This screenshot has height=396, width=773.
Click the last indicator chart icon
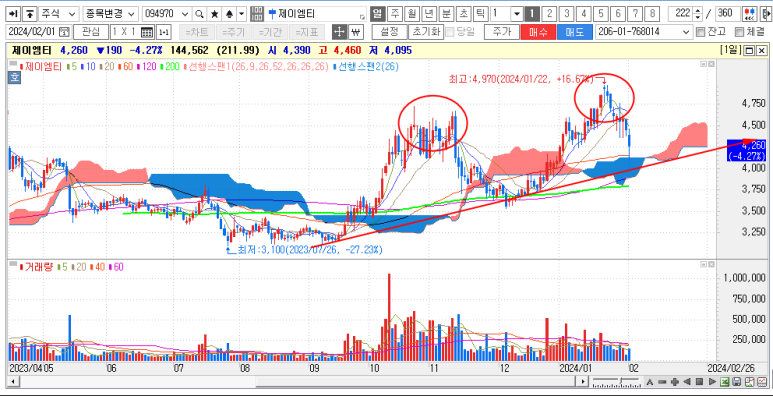click(762, 382)
